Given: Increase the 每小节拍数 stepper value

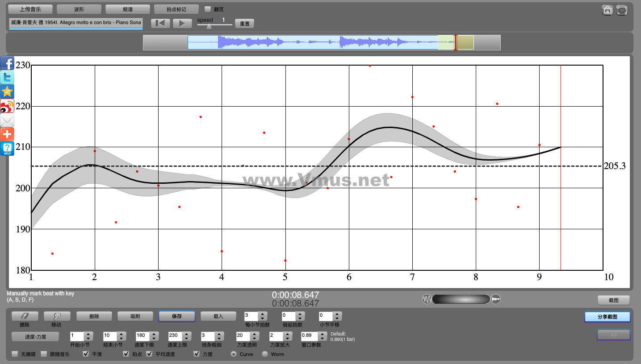Looking at the screenshot, I should point(263,314).
